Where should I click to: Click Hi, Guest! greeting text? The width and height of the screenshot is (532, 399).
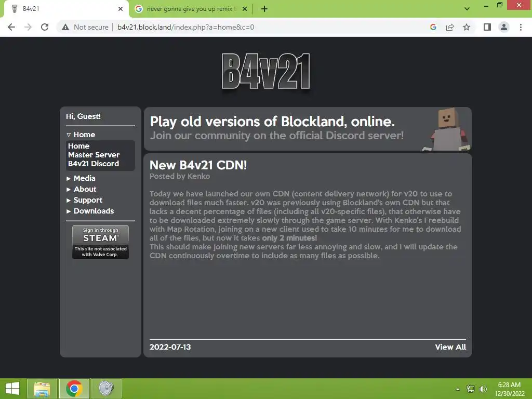84,116
